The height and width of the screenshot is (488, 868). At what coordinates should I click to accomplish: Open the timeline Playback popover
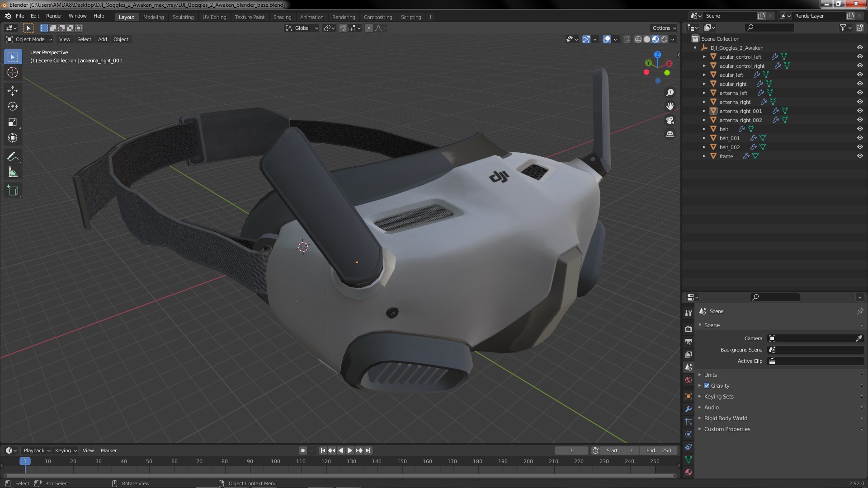click(x=37, y=450)
